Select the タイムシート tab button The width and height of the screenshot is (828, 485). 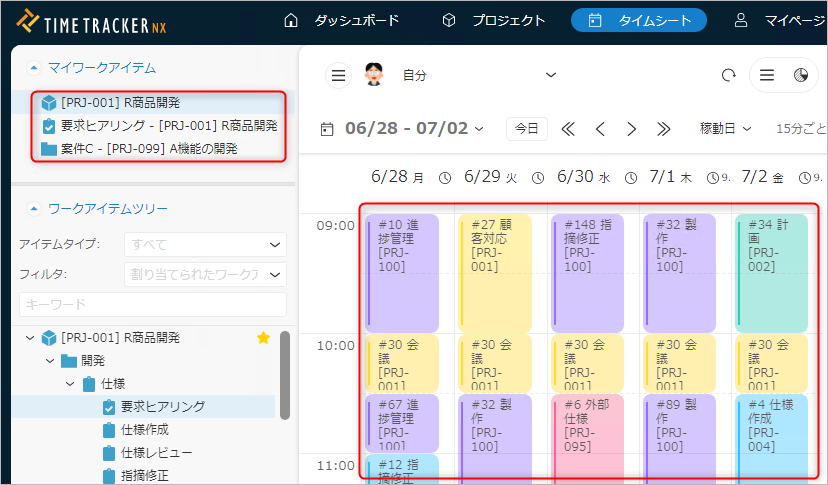point(638,20)
